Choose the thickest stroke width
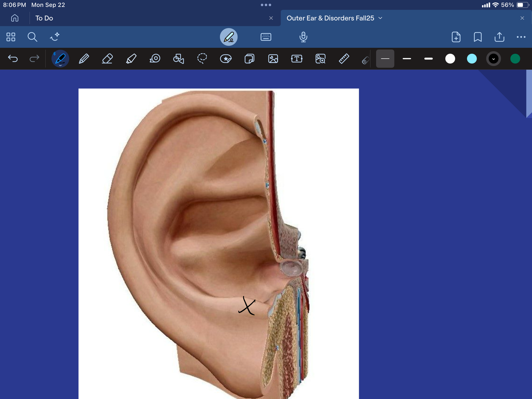532x399 pixels. point(429,59)
